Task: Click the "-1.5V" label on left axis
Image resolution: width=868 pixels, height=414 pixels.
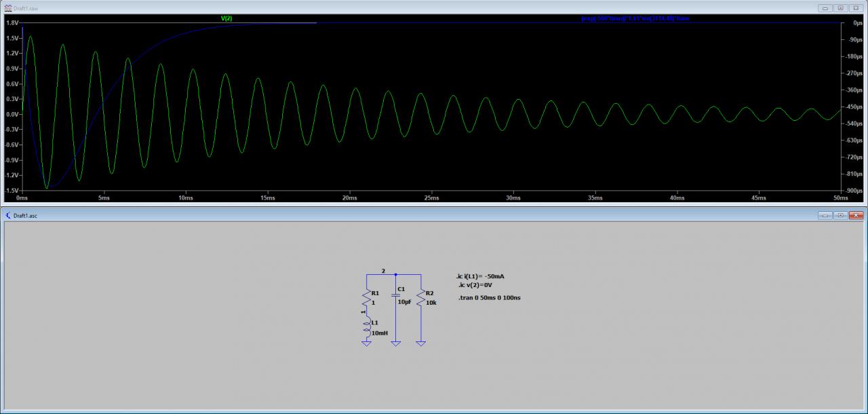Action: [x=12, y=191]
